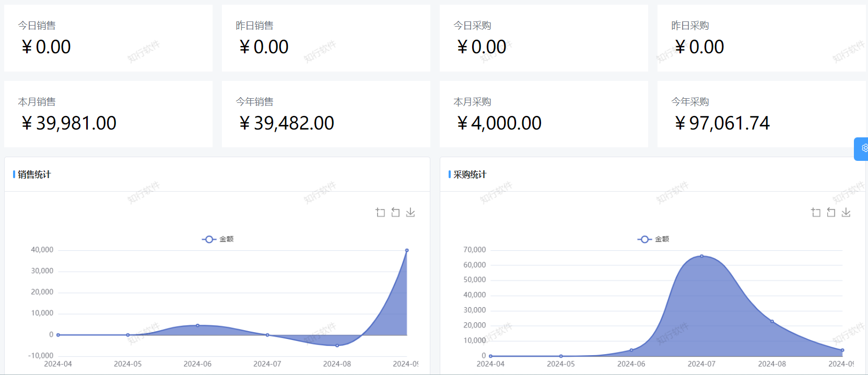Click the 2024-07 peak point in 采购统计
The image size is (868, 375).
pyautogui.click(x=701, y=256)
